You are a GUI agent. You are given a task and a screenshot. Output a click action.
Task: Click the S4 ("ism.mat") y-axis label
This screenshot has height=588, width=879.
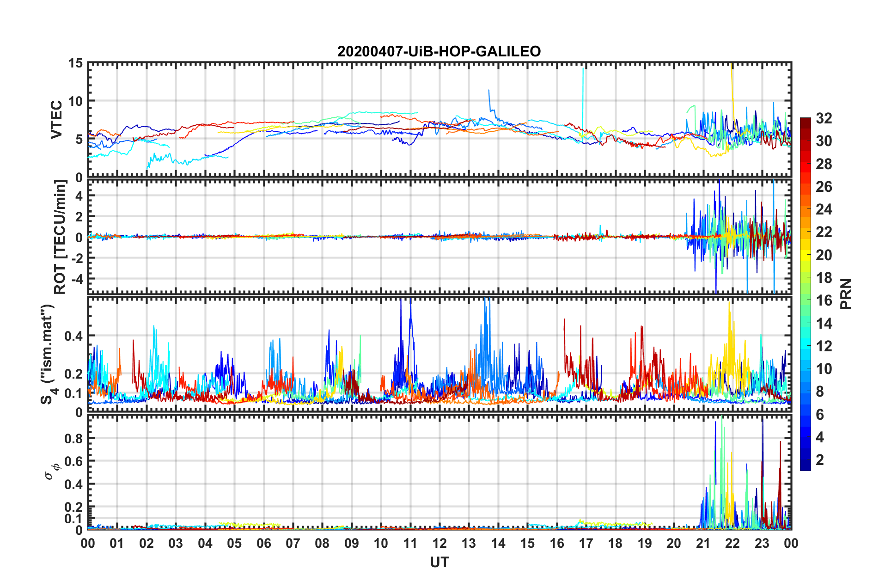[48, 354]
